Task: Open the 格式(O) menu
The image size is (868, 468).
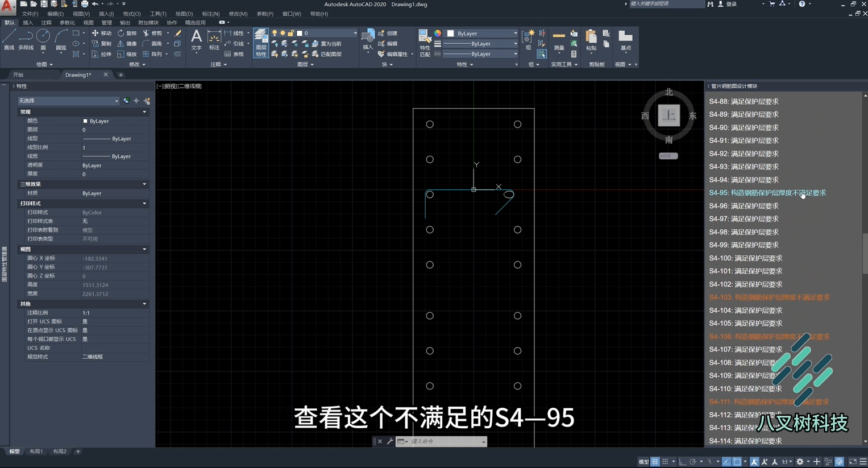Action: (x=131, y=14)
